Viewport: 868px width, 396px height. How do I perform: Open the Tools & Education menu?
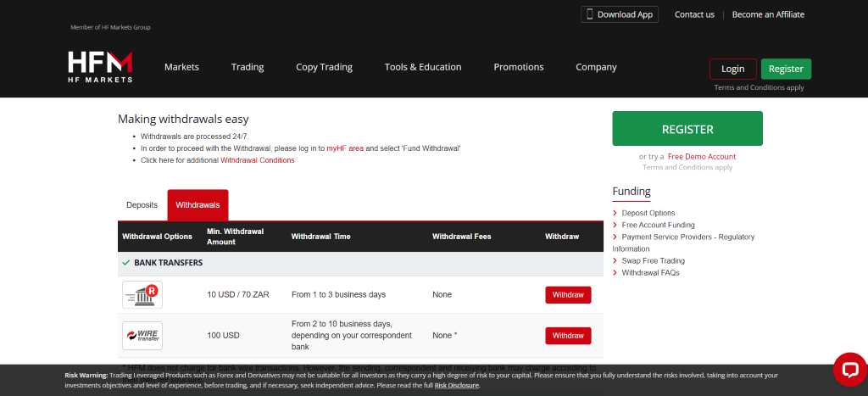[423, 67]
